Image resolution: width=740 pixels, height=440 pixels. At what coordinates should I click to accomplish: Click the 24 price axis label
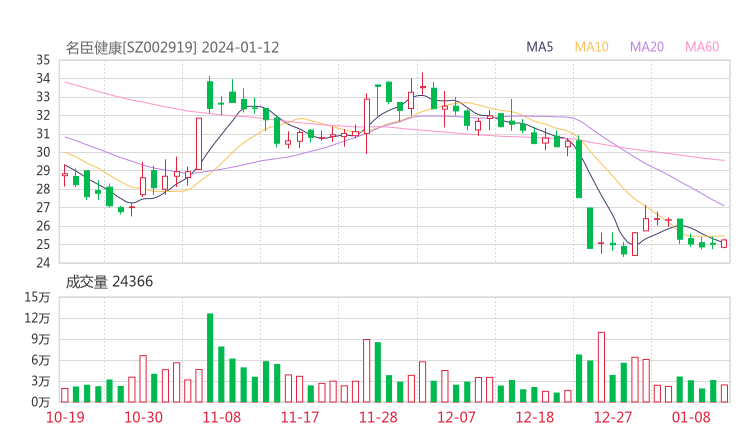(x=43, y=263)
